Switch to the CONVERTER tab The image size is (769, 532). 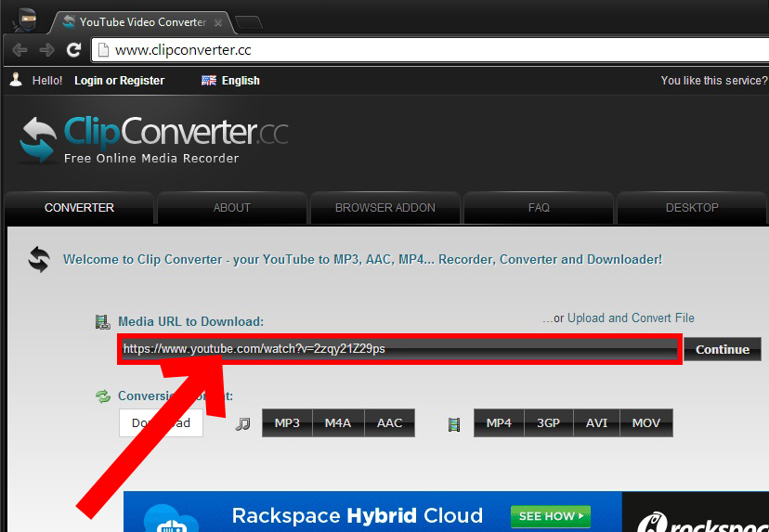click(79, 208)
